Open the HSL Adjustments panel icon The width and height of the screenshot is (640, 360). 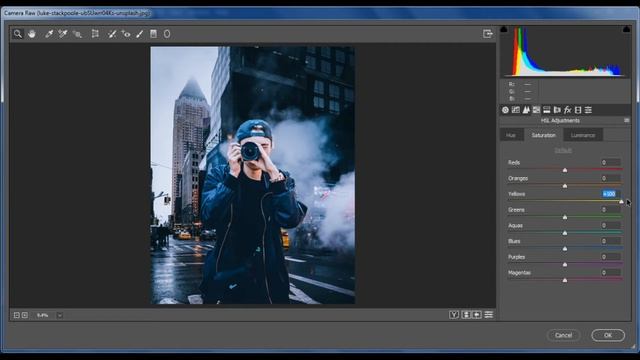tap(536, 110)
